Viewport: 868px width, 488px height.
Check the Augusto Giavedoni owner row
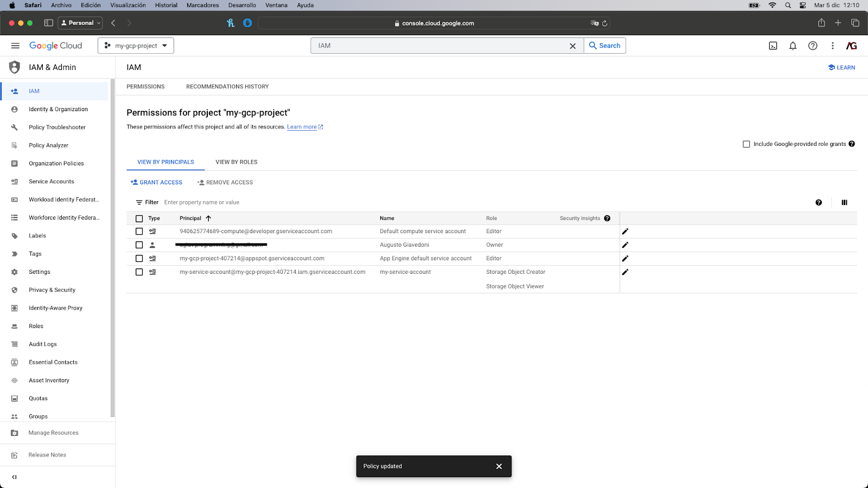tap(139, 245)
